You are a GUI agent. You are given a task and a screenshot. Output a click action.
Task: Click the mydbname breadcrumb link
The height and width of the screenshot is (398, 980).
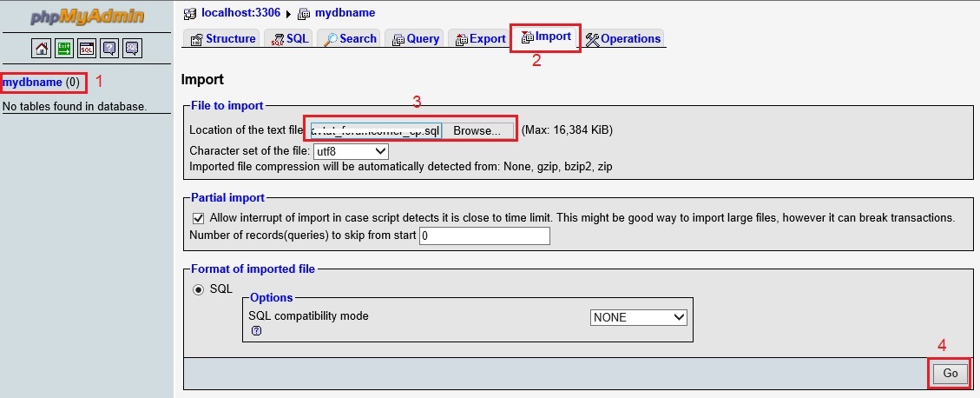pyautogui.click(x=345, y=12)
